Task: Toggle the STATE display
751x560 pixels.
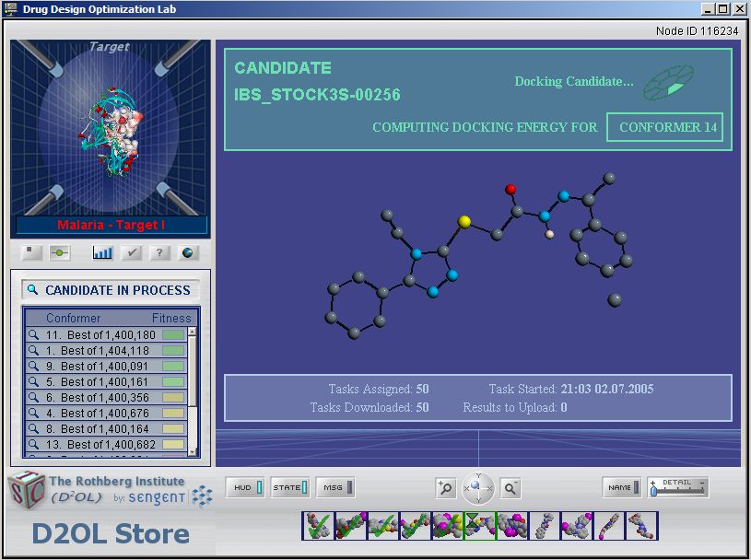Action: pyautogui.click(x=289, y=487)
